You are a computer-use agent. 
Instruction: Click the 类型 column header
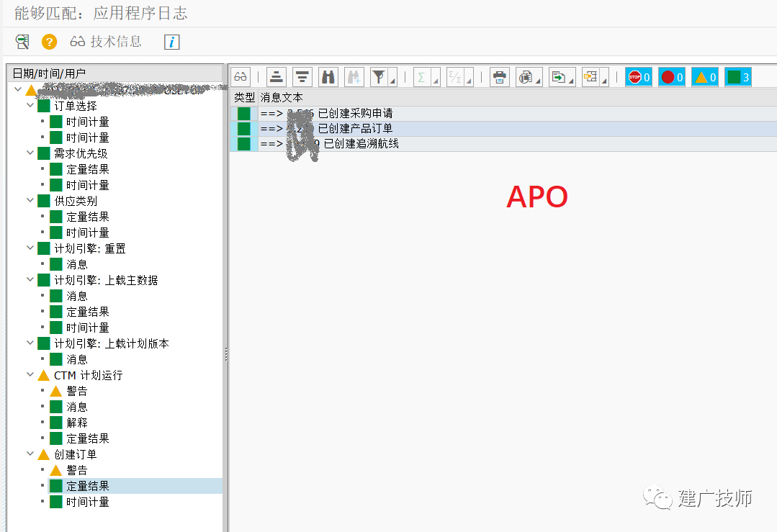point(244,98)
